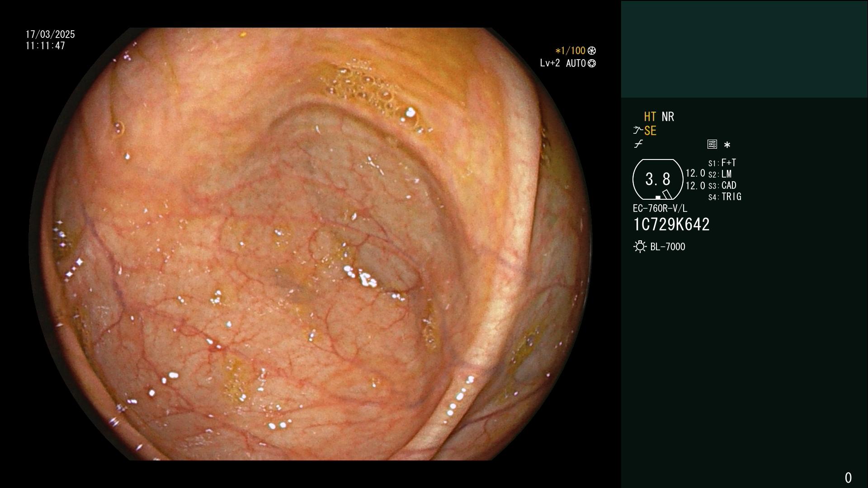Click the shutter speed icon beside 1/100
Image resolution: width=868 pixels, height=488 pixels.
click(592, 51)
